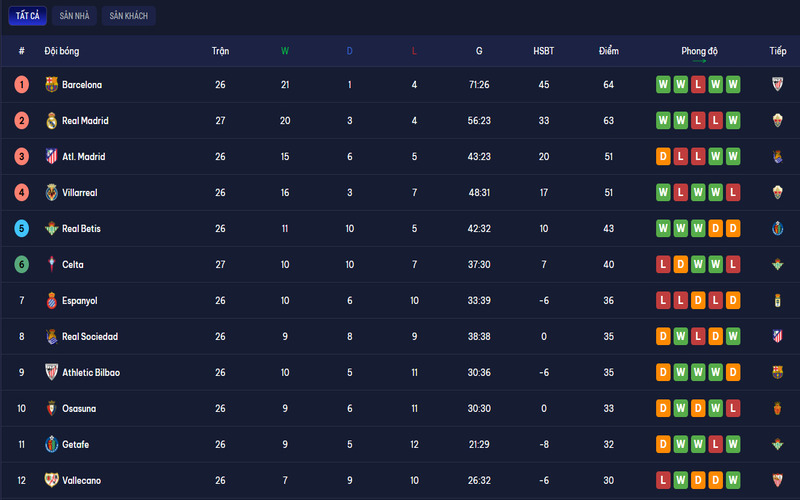Switch to the TẤT CẢ tab
The height and width of the screenshot is (500, 800).
[25, 16]
